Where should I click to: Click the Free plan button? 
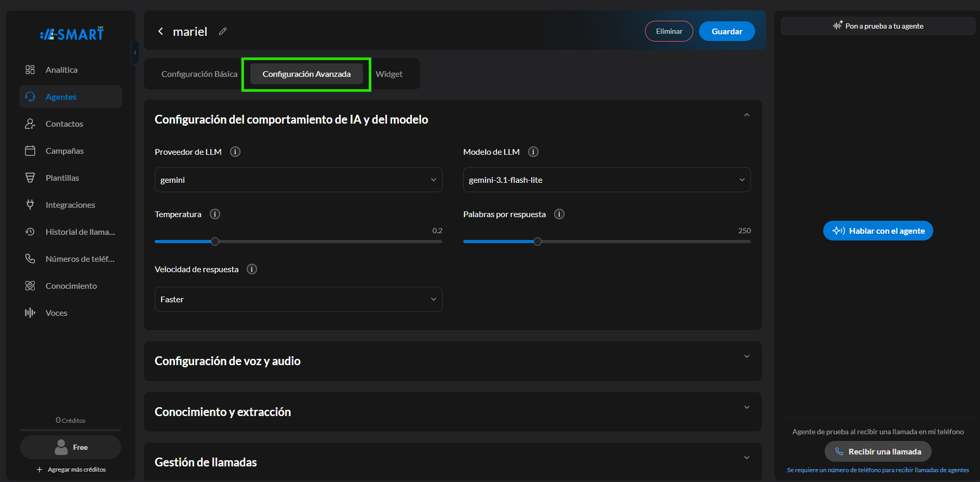[x=71, y=447]
